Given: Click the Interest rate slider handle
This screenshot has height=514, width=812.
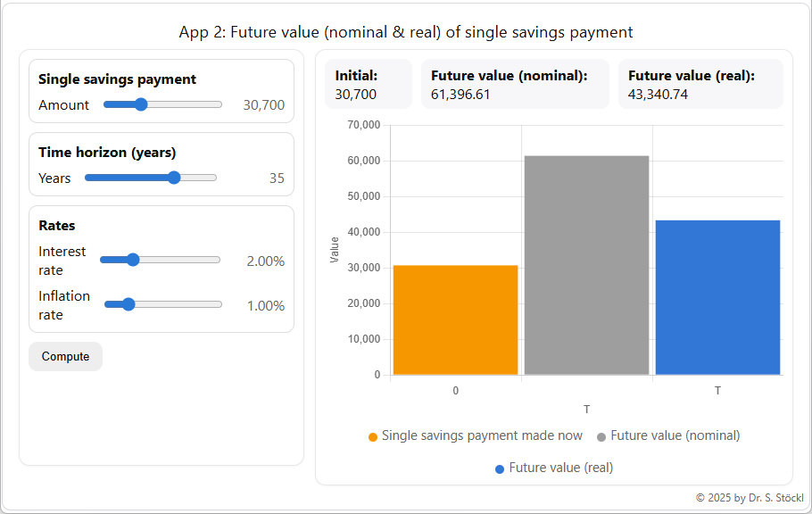Looking at the screenshot, I should (x=132, y=259).
